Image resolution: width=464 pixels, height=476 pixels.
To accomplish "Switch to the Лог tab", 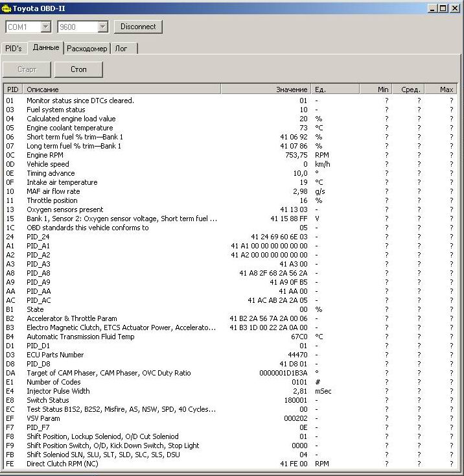I will [x=121, y=49].
